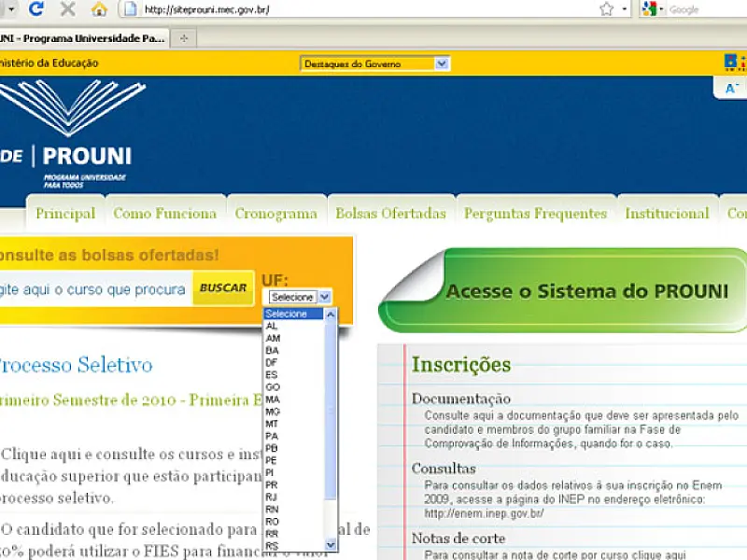The height and width of the screenshot is (560, 747).
Task: Open the Documentação link
Action: (461, 399)
